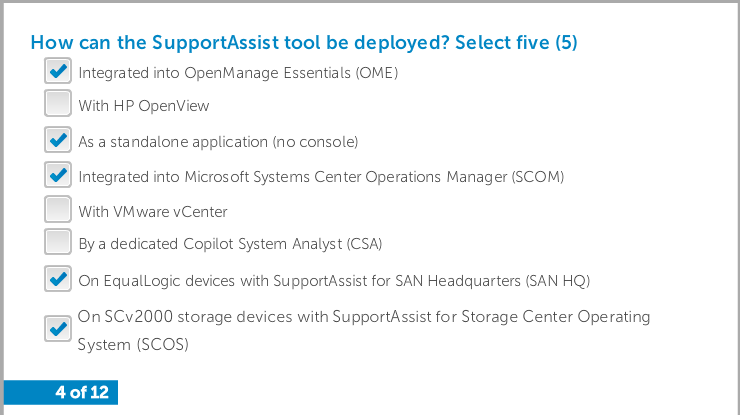Select the 'With VMware vCenter' option text
Viewport: 740px width, 415px height.
pyautogui.click(x=152, y=212)
